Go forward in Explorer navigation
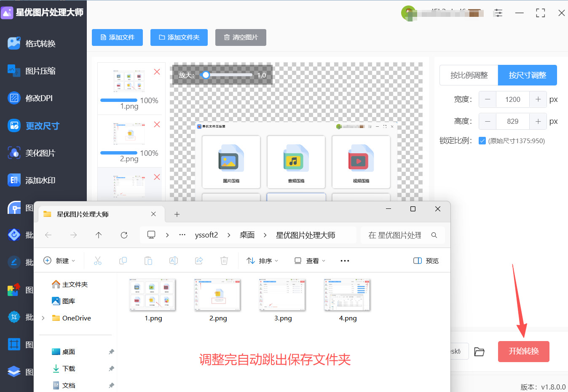Screen dimensions: 568x392 74,235
